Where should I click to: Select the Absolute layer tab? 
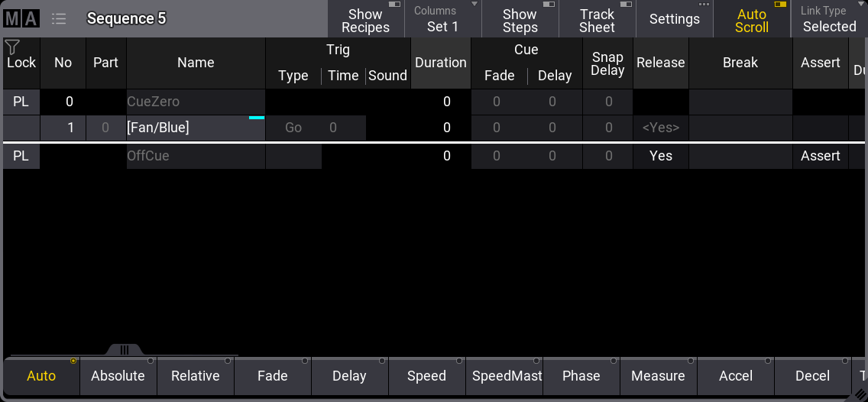(x=118, y=376)
